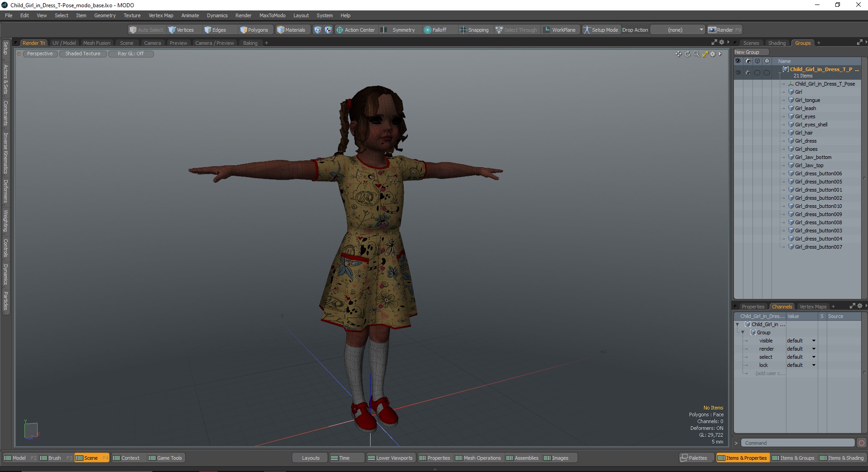868x472 pixels.
Task: Open the Vertex Map menu
Action: 161,15
